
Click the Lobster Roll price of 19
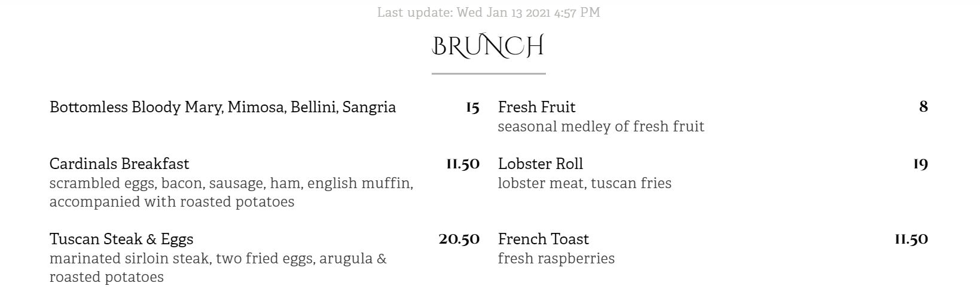(x=920, y=164)
